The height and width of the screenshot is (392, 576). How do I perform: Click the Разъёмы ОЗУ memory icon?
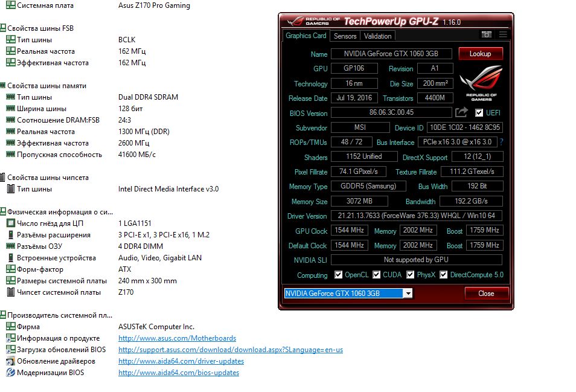pos(11,246)
